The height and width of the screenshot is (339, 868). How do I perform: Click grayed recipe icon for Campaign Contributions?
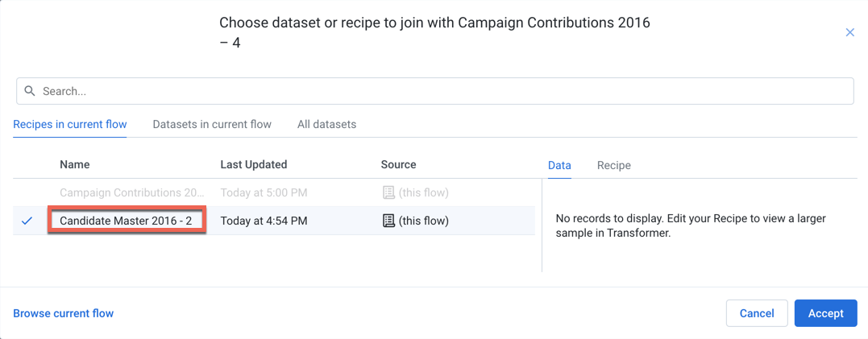[388, 192]
